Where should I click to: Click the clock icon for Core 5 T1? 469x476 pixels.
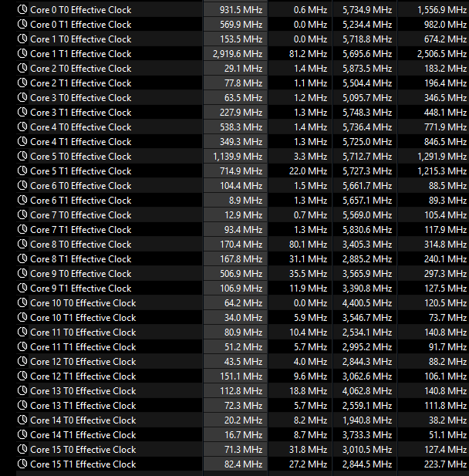coord(22,171)
